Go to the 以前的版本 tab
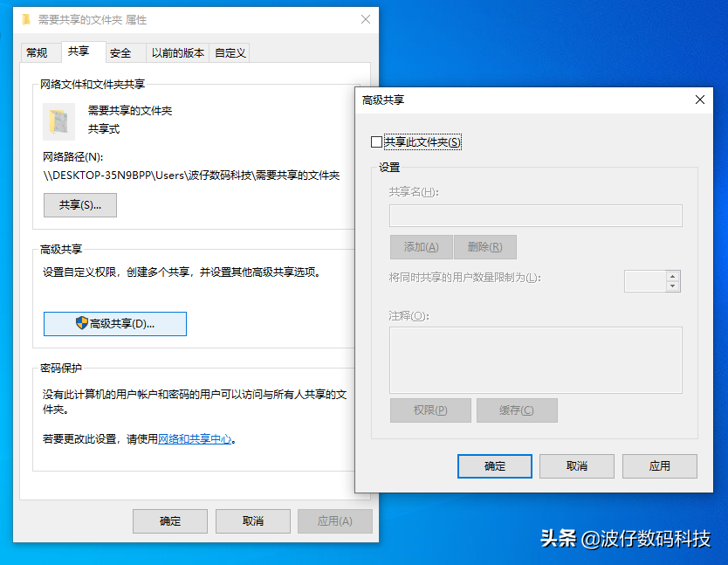728x565 pixels. pos(178,53)
